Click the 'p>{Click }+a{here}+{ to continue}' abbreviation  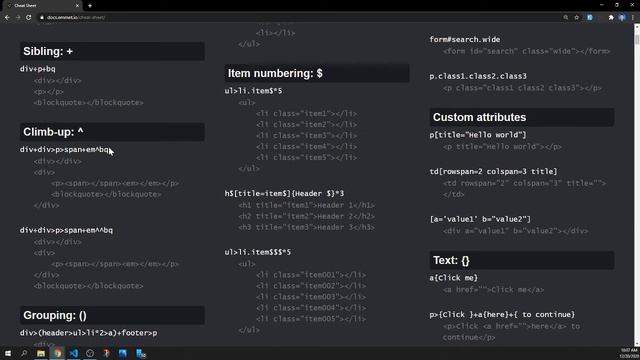pyautogui.click(x=502, y=315)
